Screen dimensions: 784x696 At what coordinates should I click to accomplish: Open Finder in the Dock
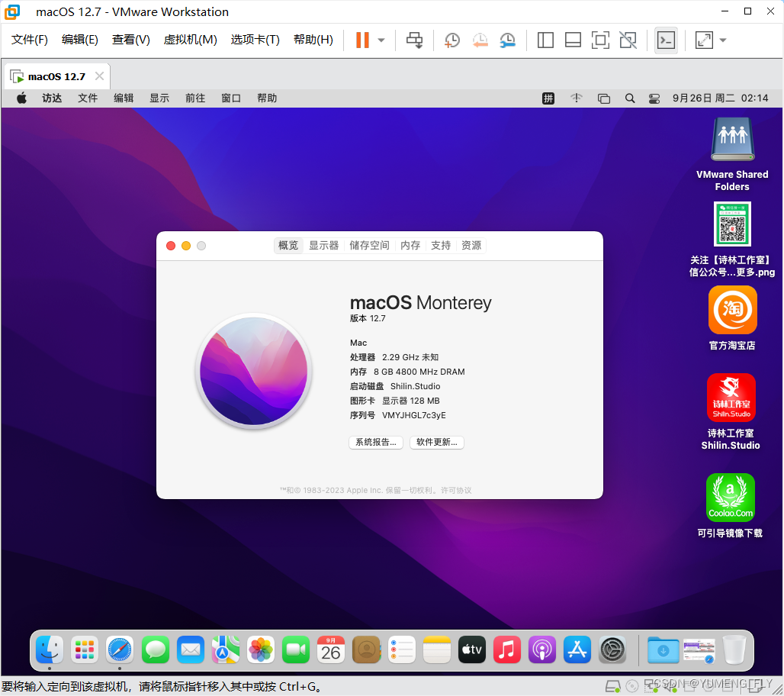tap(50, 650)
